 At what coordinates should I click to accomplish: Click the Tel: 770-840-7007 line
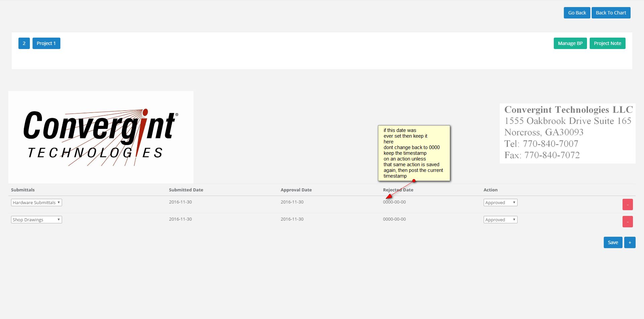541,144
